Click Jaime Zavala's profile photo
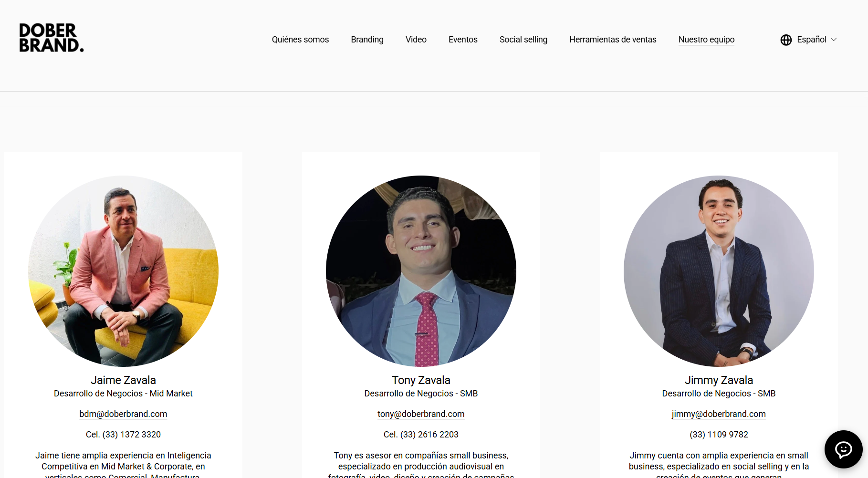This screenshot has width=868, height=478. pos(123,271)
